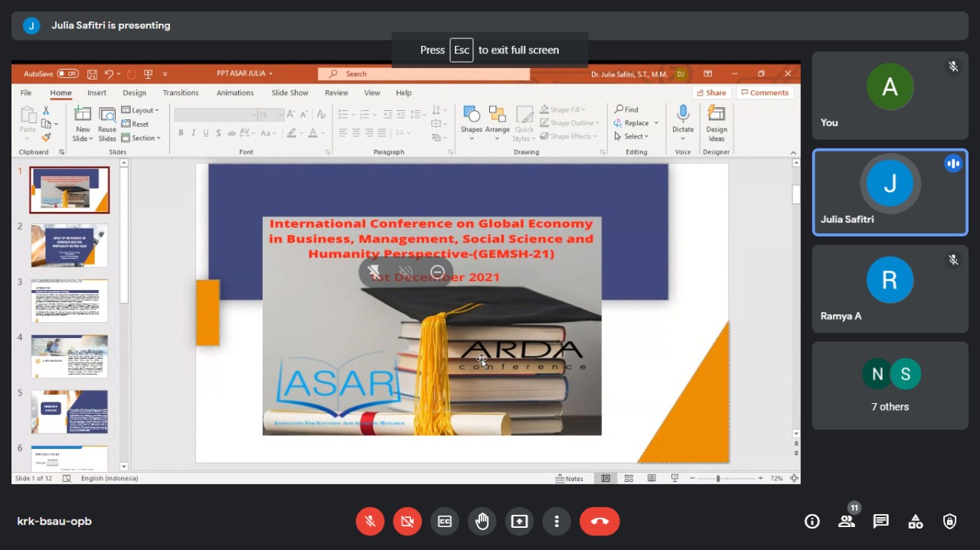Viewport: 980px width, 550px height.
Task: Leave the call with red hang-up button
Action: click(599, 522)
